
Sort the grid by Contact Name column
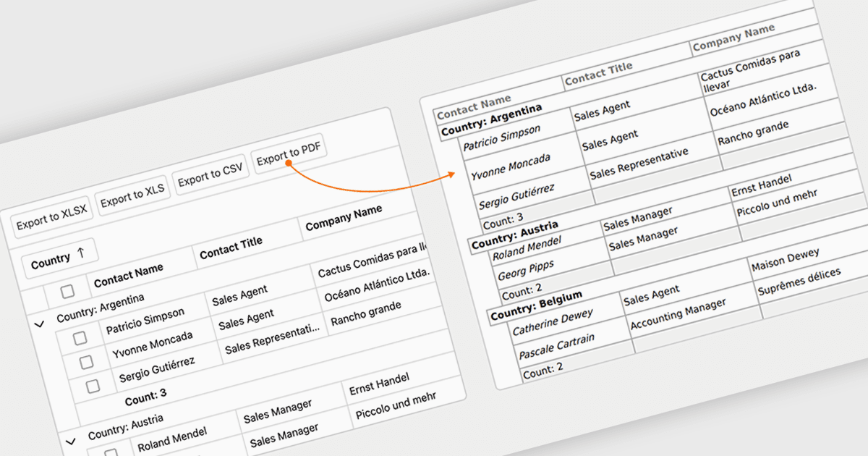[129, 275]
